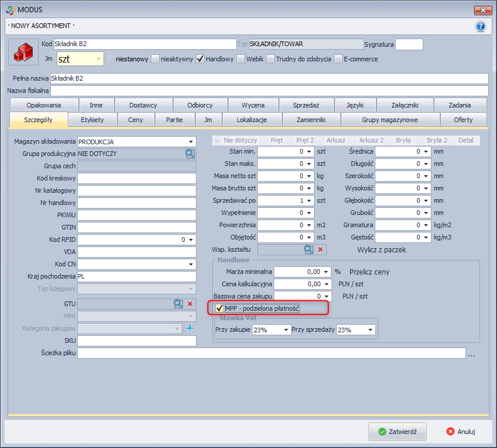Toggle the Handlowy checkbox
497x448 pixels.
(200, 59)
